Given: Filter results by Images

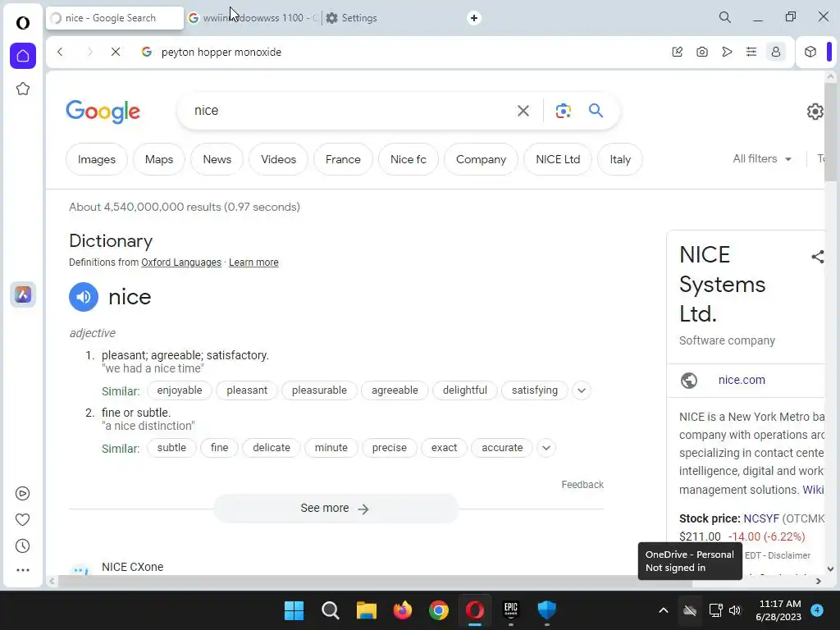Looking at the screenshot, I should [97, 160].
